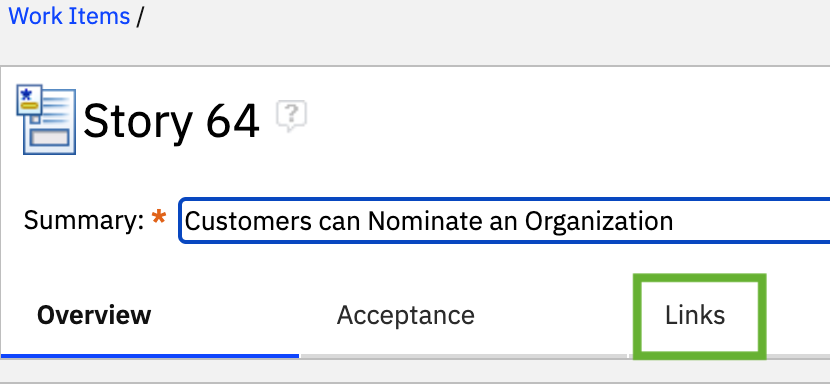The width and height of the screenshot is (830, 384).
Task: Place cursor on the word Organization in Summary
Action: pyautogui.click(x=599, y=222)
